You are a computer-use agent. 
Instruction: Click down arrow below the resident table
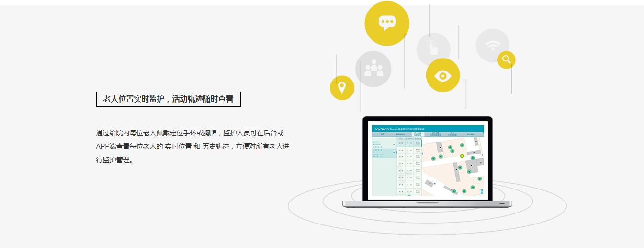pyautogui.click(x=408, y=195)
